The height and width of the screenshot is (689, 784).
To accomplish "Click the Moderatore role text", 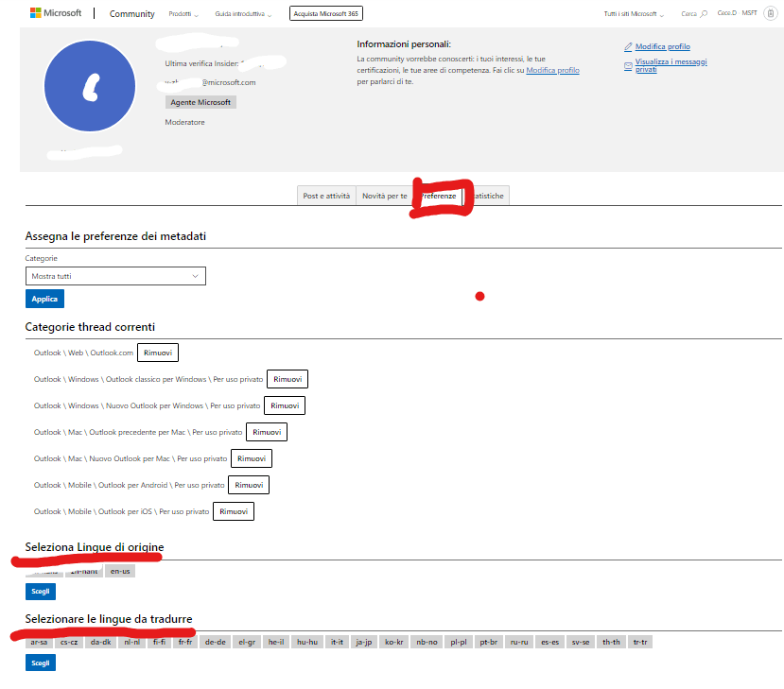I will 185,123.
